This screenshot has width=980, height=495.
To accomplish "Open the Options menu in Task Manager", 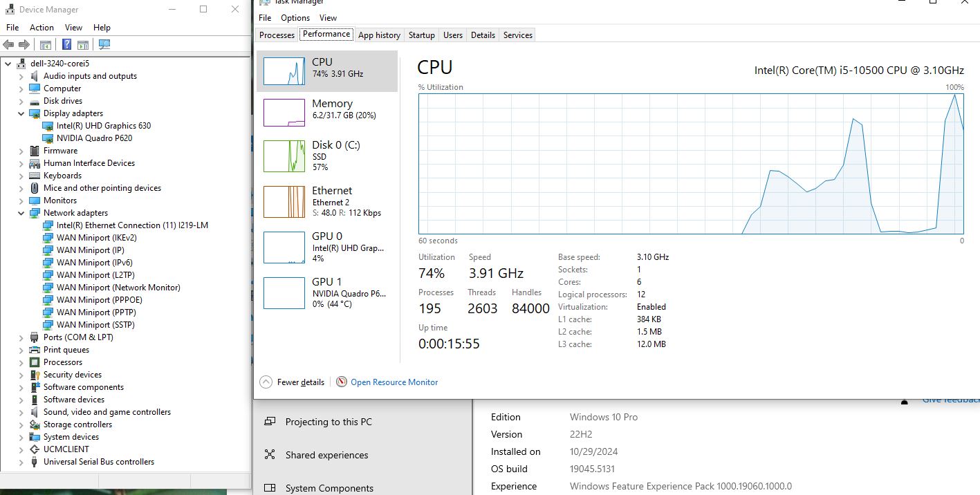I will click(x=295, y=17).
